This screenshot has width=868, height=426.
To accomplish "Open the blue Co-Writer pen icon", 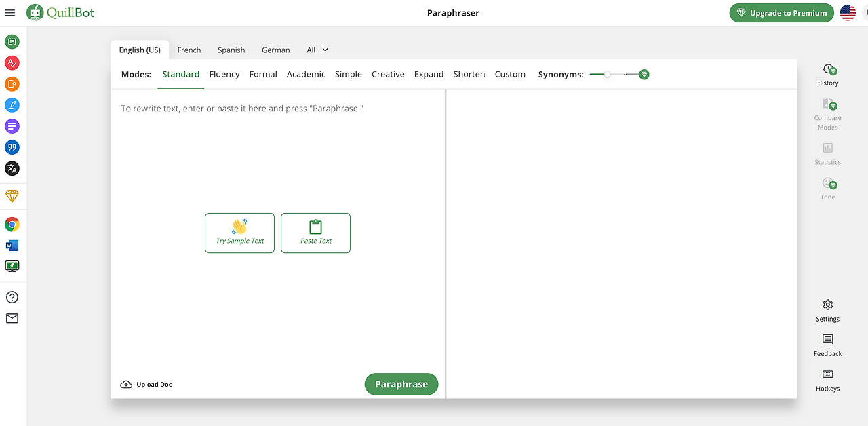I will coord(12,105).
